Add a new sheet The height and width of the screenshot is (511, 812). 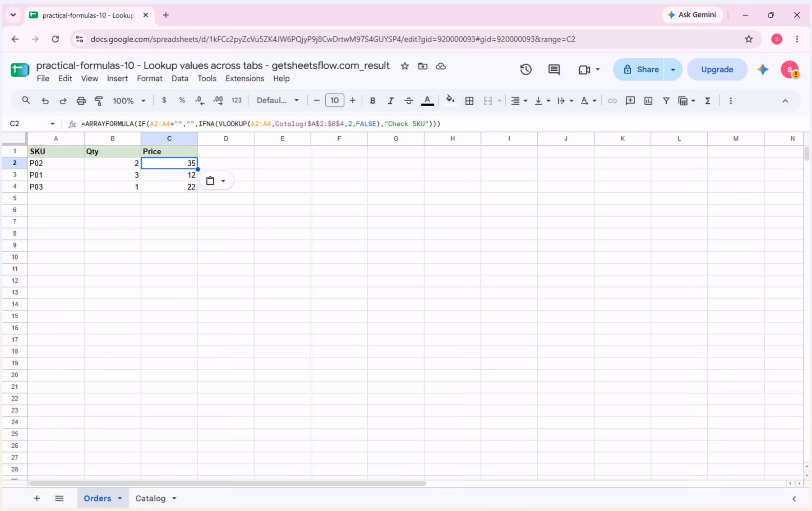click(x=37, y=498)
